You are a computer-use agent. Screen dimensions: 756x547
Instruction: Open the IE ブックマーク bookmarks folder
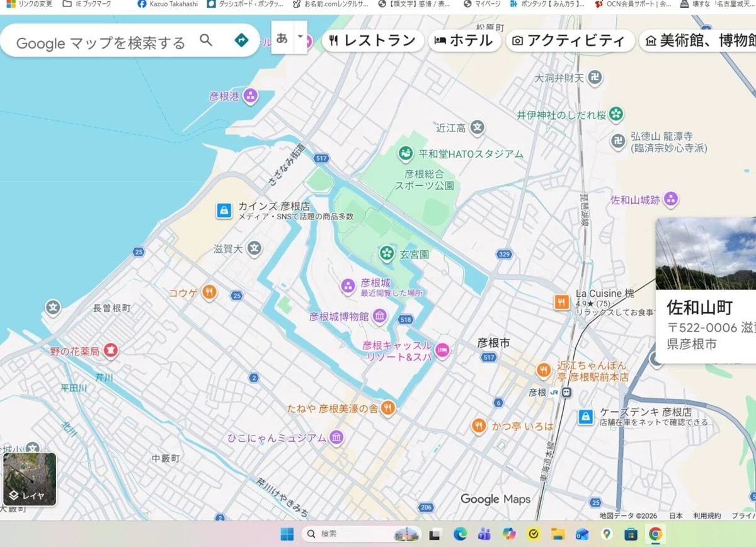88,4
